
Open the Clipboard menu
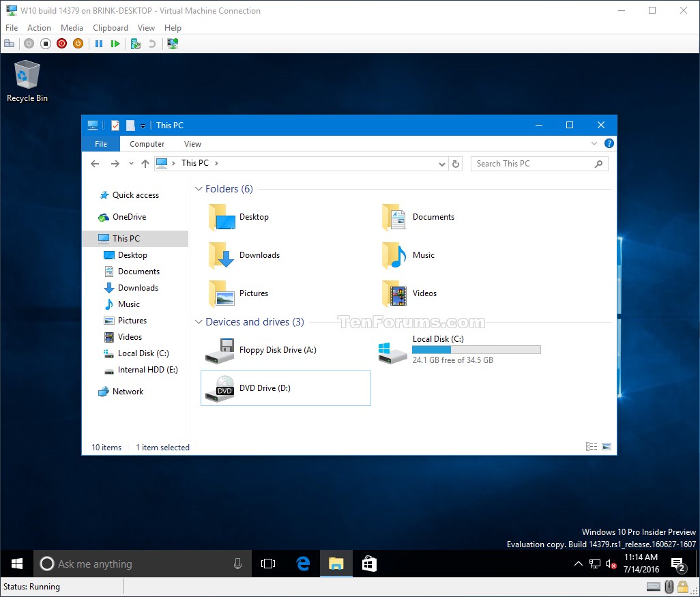click(111, 28)
